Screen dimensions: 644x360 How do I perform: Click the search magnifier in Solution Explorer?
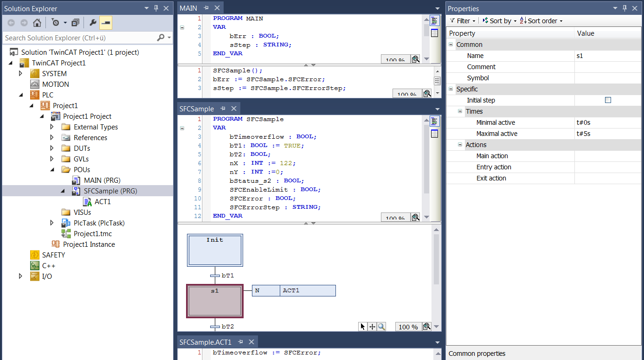point(161,38)
